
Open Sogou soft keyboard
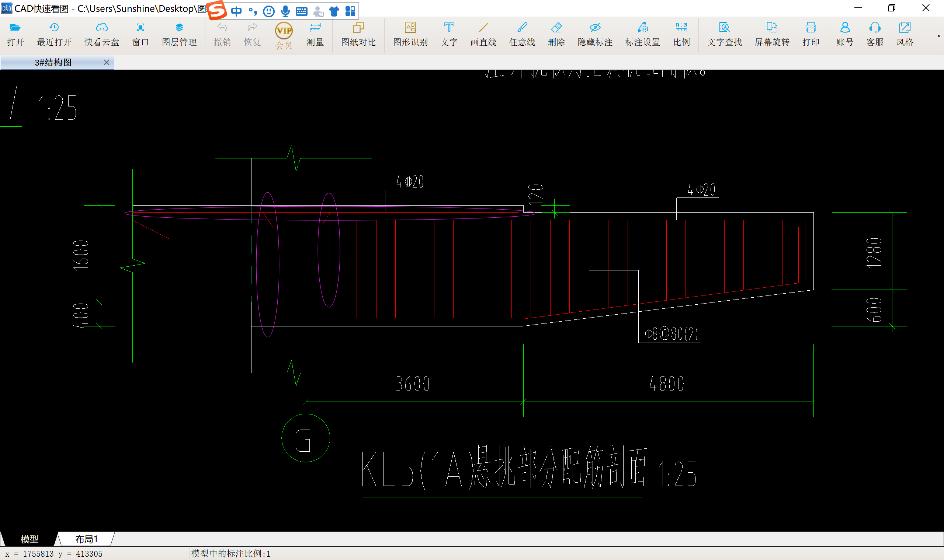point(301,11)
